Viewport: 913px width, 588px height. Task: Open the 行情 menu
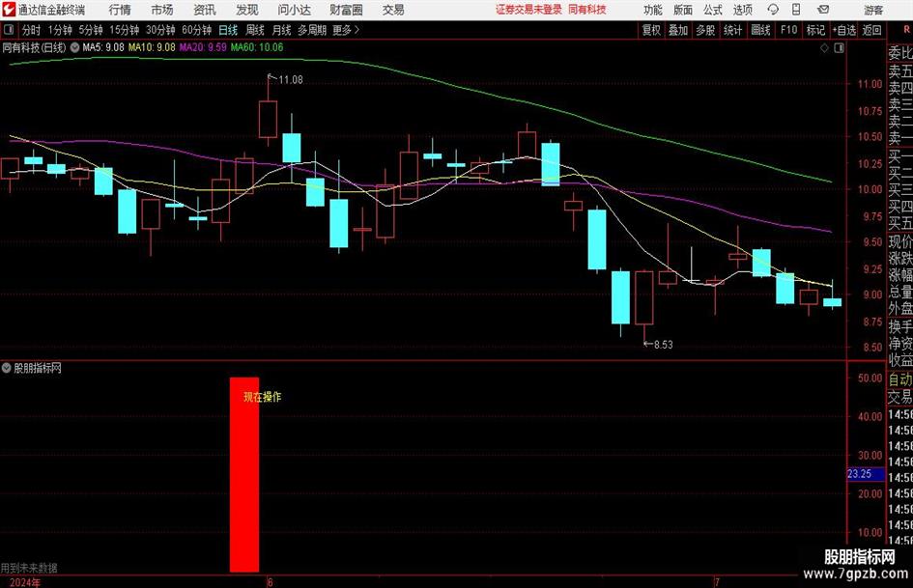point(120,10)
